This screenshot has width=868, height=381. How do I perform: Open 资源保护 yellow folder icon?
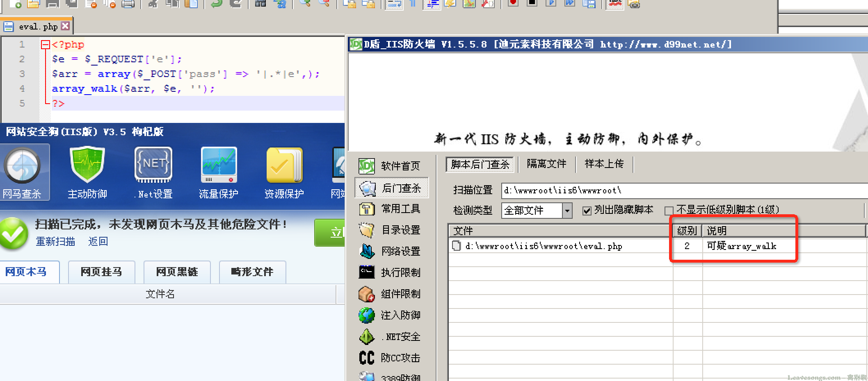coord(284,165)
